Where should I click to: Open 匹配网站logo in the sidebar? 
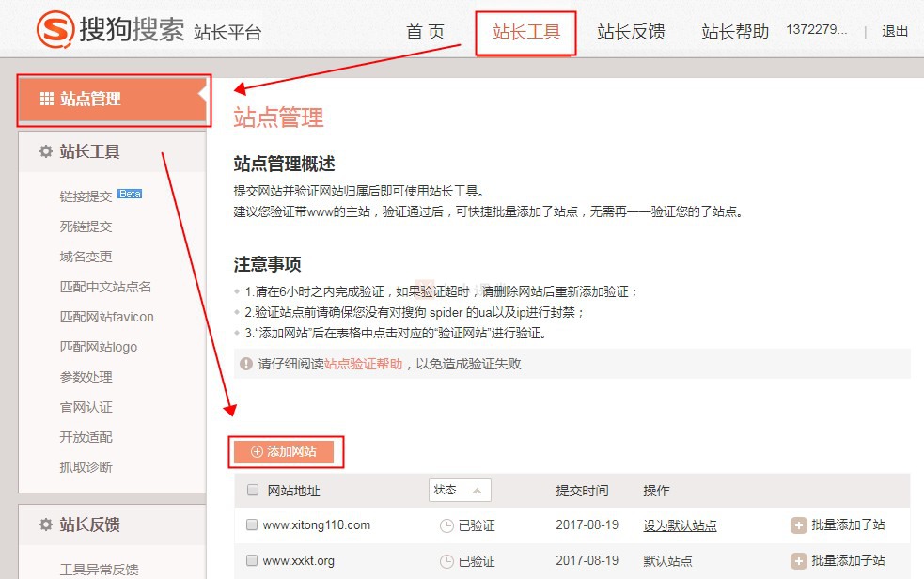pos(99,347)
